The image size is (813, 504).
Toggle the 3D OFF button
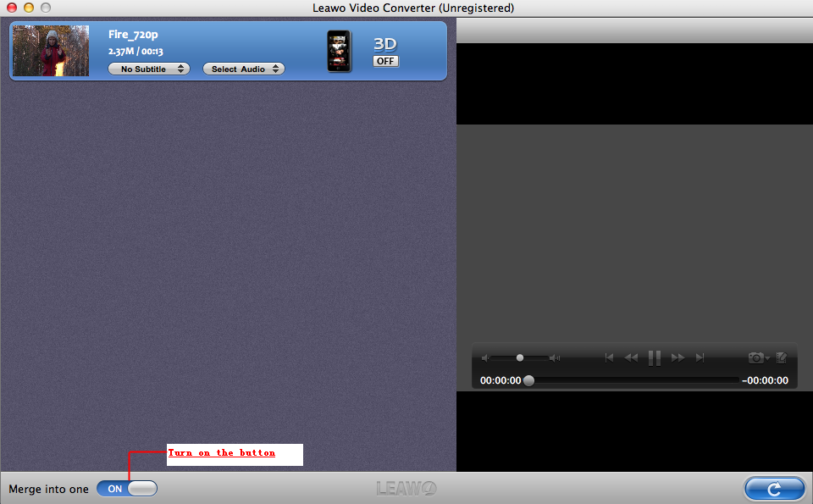pos(386,61)
